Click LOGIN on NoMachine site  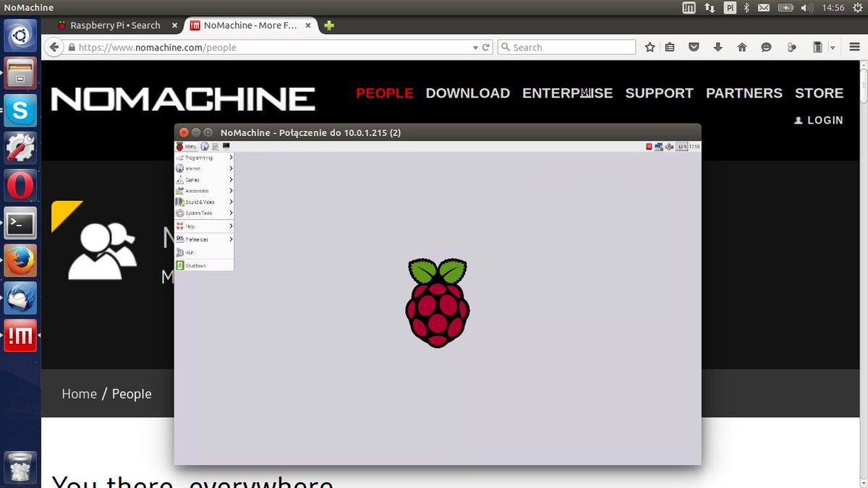pos(819,120)
